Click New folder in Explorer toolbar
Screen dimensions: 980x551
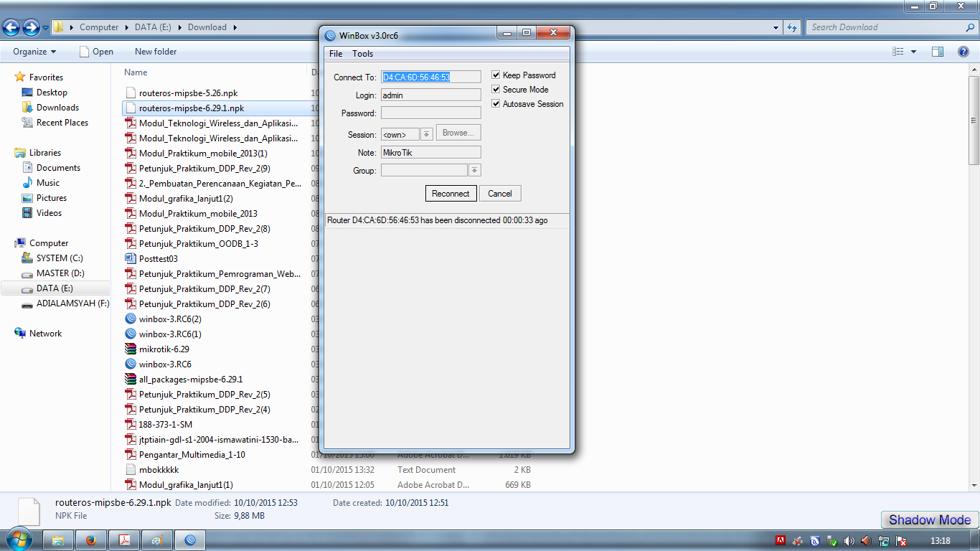click(x=156, y=52)
